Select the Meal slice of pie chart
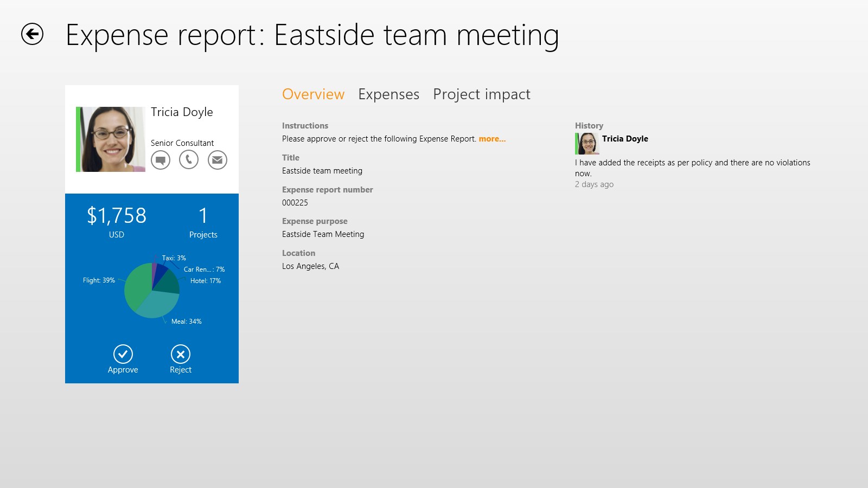 point(157,305)
